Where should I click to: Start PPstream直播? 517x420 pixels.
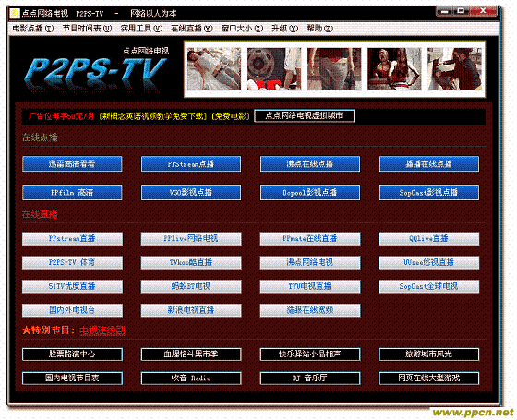pyautogui.click(x=72, y=239)
